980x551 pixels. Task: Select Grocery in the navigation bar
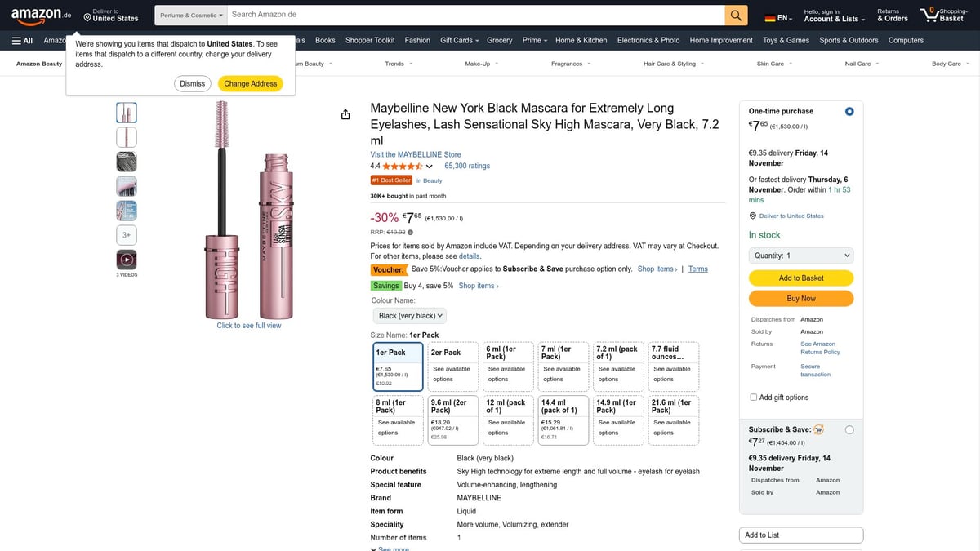tap(499, 40)
